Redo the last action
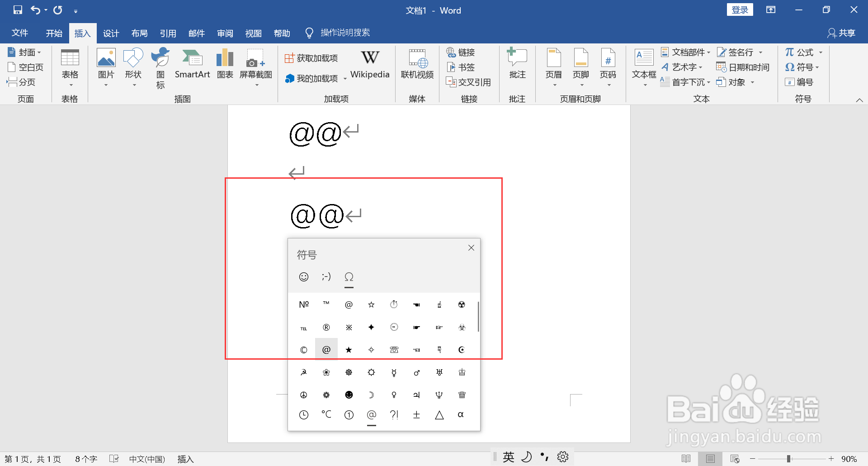Image resolution: width=868 pixels, height=466 pixels. [x=58, y=10]
